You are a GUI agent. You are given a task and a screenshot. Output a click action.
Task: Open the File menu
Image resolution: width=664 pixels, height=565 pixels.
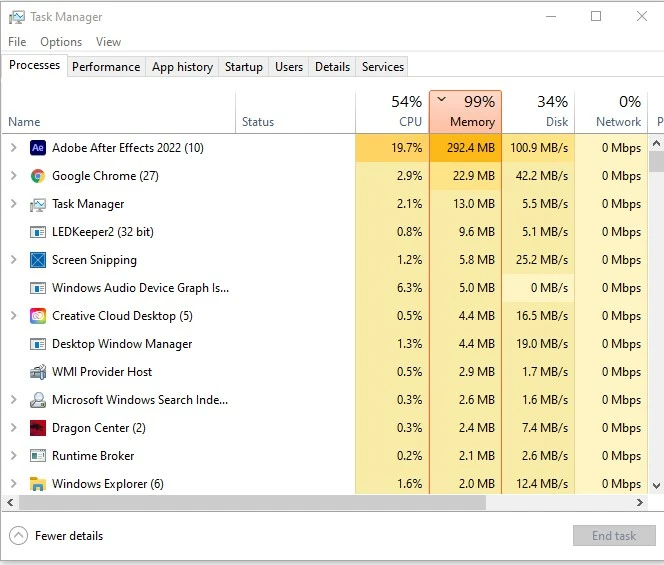17,42
